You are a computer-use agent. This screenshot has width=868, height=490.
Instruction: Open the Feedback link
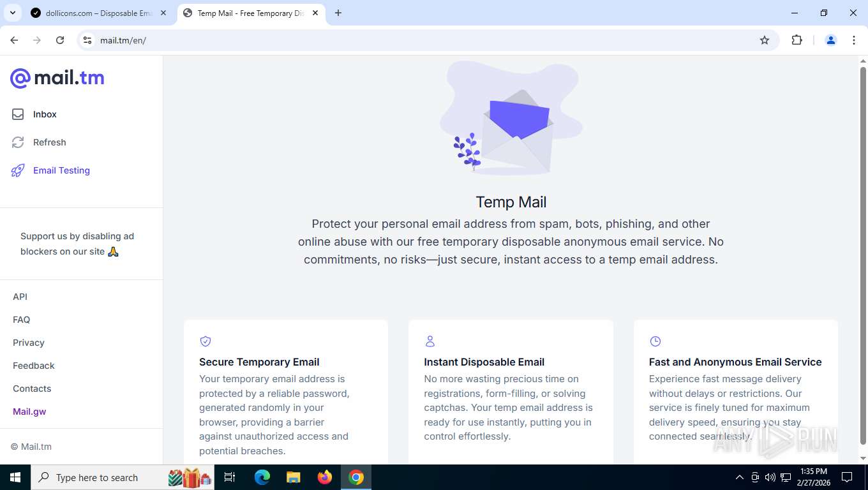click(34, 366)
